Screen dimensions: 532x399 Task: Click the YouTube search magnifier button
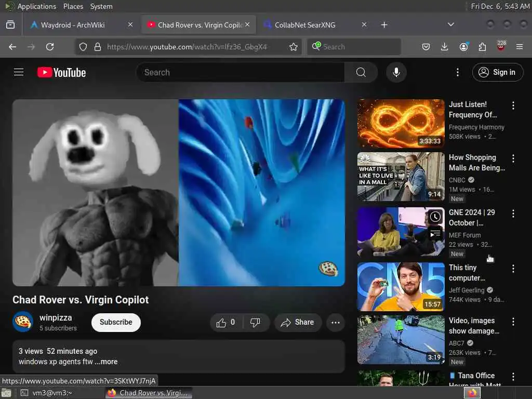coord(361,72)
